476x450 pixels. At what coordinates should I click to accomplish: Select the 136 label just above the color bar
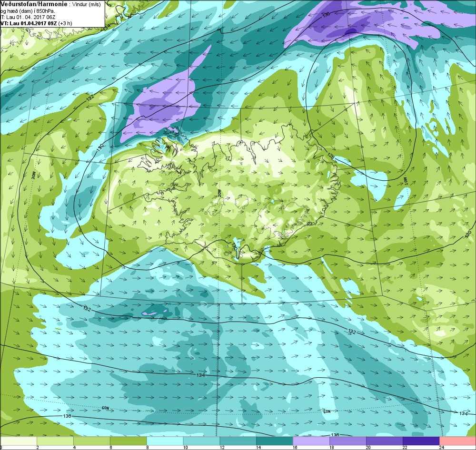[335, 435]
